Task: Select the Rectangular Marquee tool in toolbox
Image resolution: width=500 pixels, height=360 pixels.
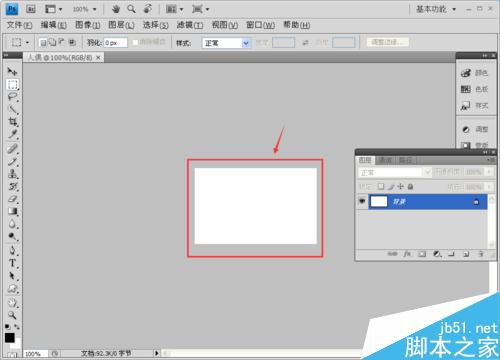Action: click(12, 85)
